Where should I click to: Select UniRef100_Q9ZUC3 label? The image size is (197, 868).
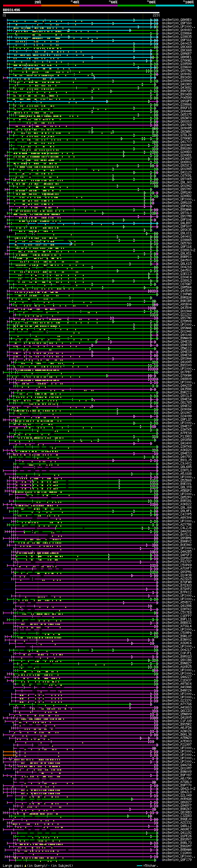tap(177, 165)
